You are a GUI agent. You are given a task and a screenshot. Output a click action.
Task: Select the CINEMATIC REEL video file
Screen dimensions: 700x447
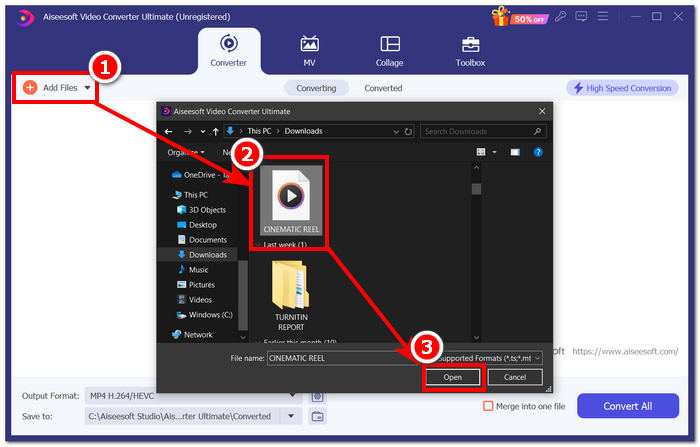click(291, 201)
